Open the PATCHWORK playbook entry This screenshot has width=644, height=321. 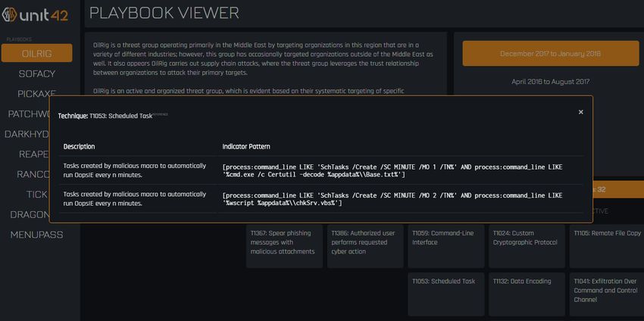(29, 114)
